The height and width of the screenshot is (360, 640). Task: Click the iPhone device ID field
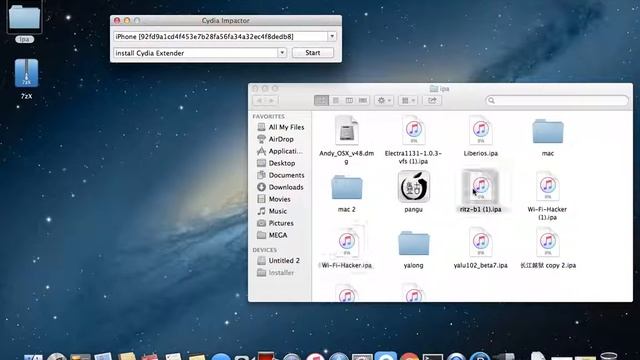click(x=220, y=36)
